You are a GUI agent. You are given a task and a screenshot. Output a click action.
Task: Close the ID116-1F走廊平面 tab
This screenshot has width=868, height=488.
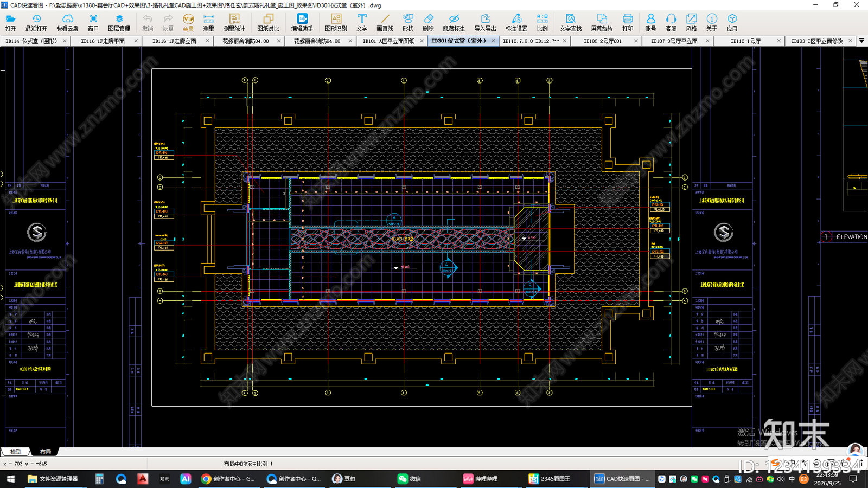click(136, 41)
